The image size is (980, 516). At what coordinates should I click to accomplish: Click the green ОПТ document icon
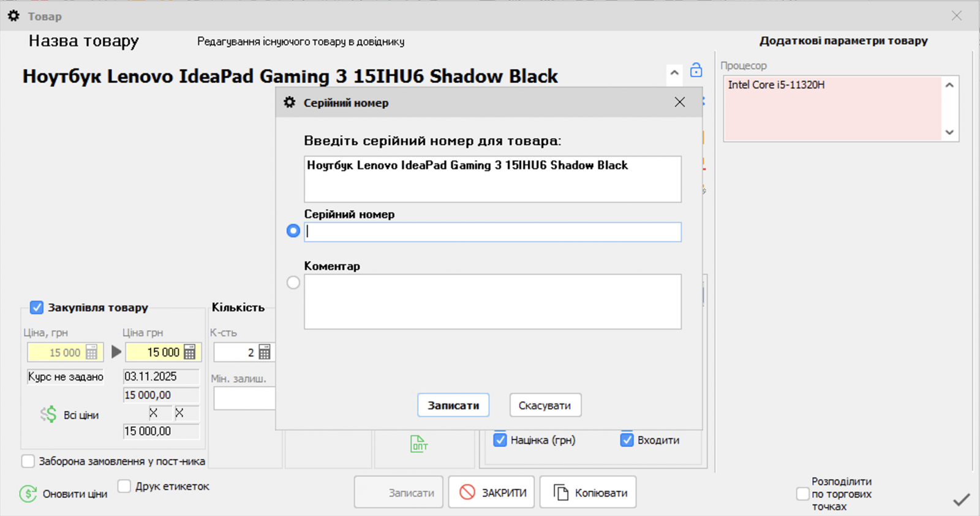click(x=419, y=444)
